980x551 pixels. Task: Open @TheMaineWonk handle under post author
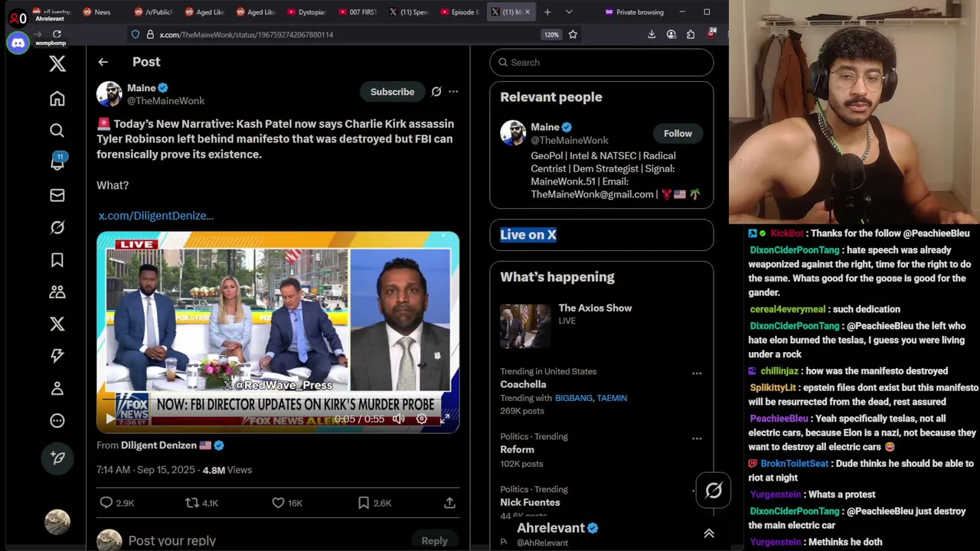tap(165, 101)
